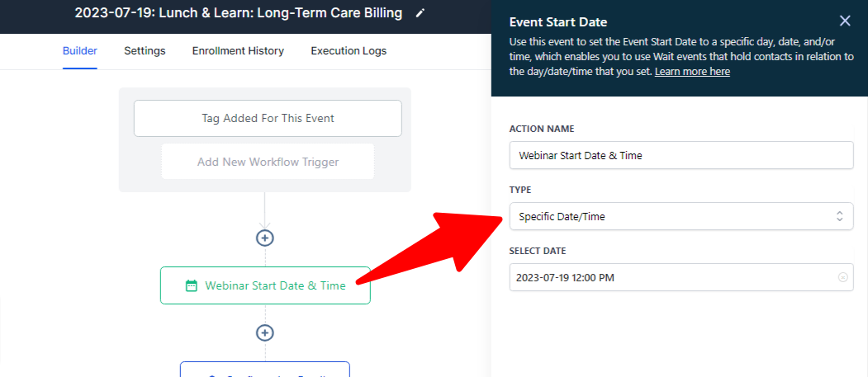View the Enrollment History tab
Screen dimensions: 868x377
click(238, 51)
